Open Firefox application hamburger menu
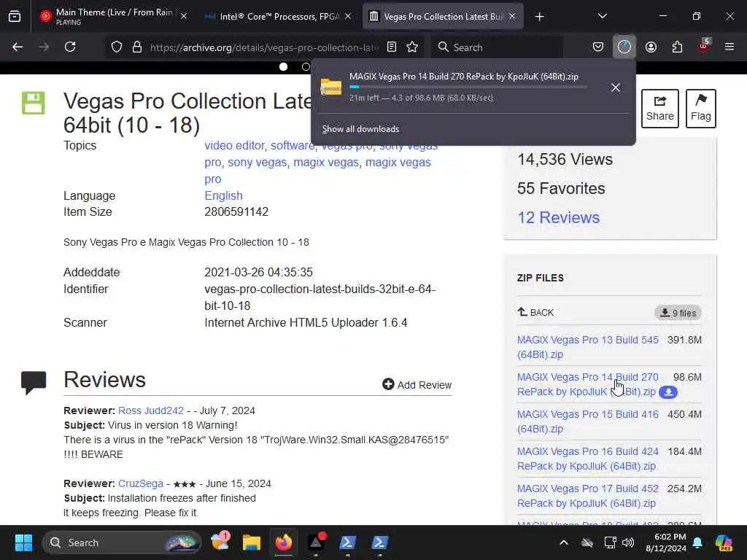 coord(729,47)
